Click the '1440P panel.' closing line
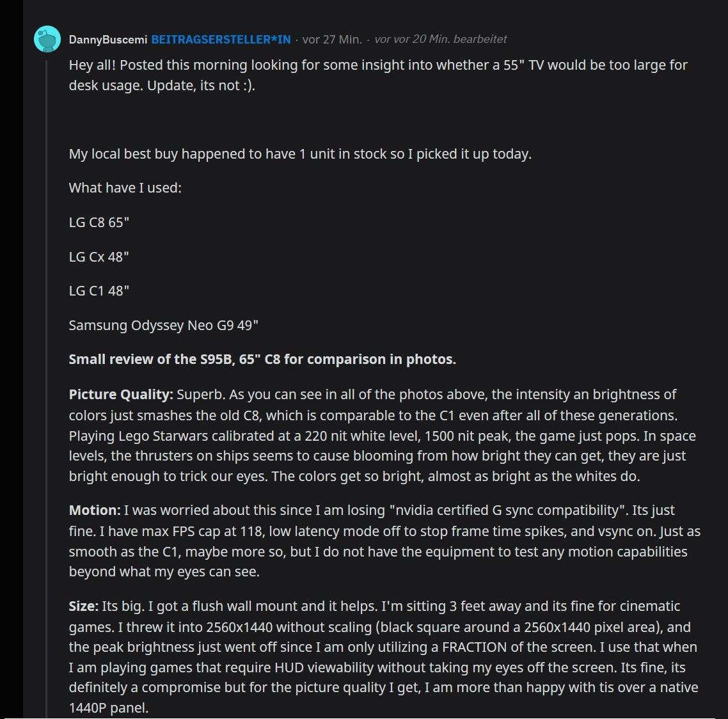This screenshot has width=728, height=719. (109, 708)
